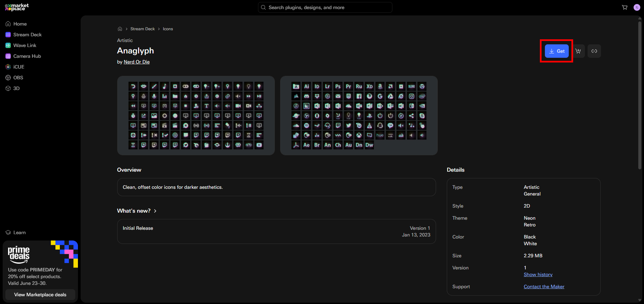Open the user profile avatar
Image resolution: width=644 pixels, height=304 pixels.
637,7
